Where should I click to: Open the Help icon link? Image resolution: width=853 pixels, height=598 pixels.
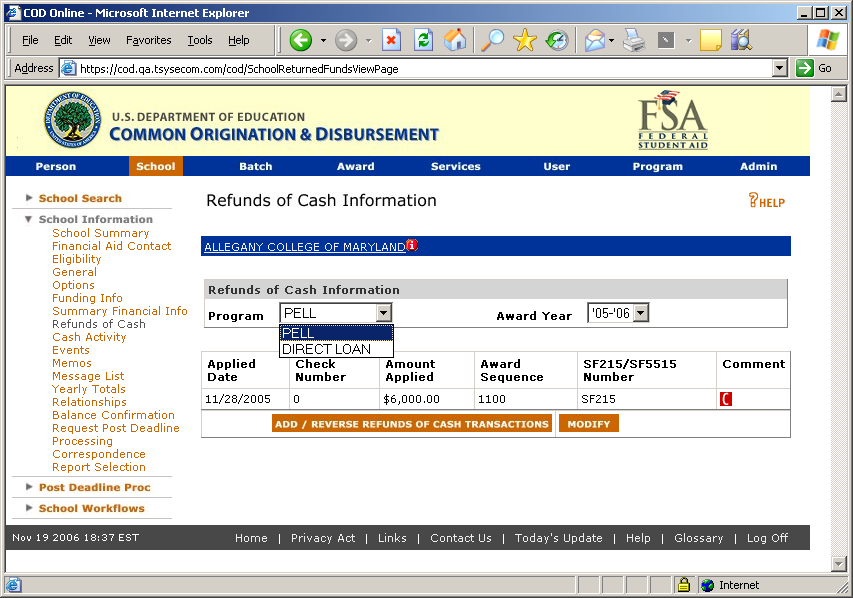[x=766, y=201]
